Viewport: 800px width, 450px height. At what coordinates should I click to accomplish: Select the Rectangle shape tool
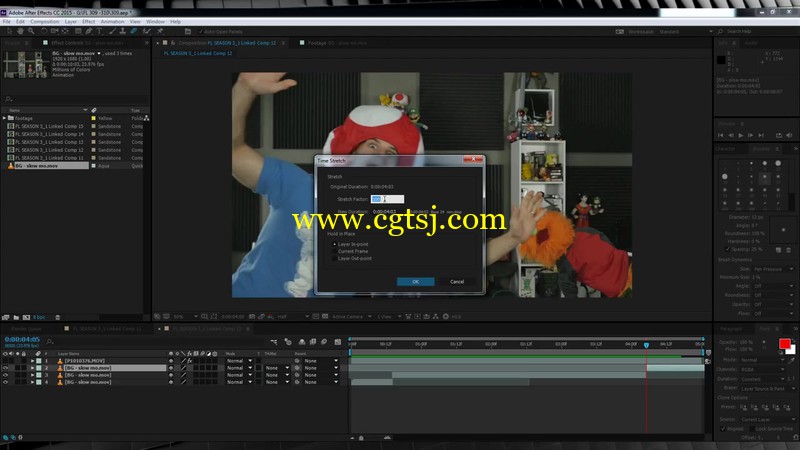click(x=78, y=31)
